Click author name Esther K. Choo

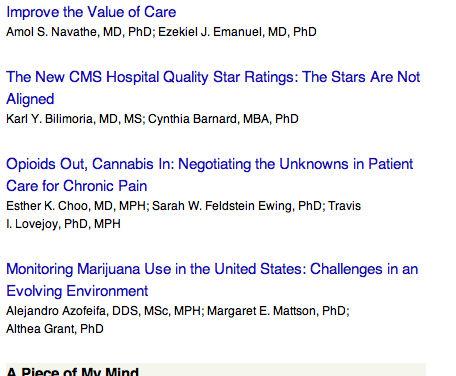(x=47, y=206)
